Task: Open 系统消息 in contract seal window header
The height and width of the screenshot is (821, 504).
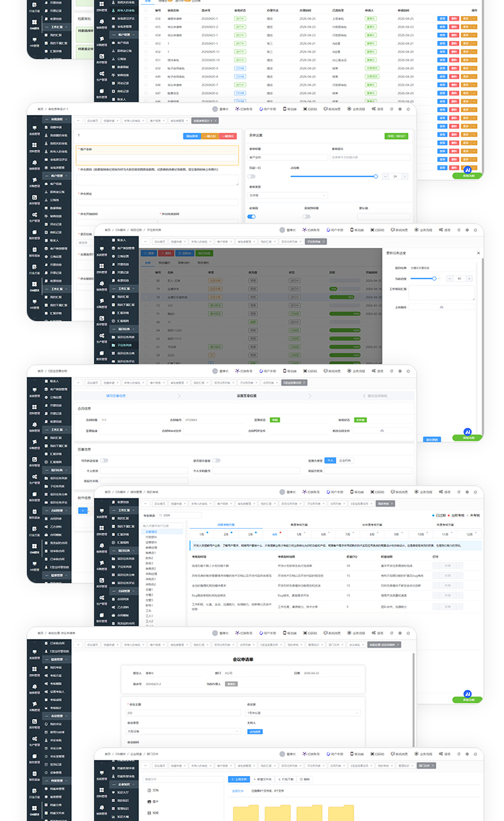Action: click(x=333, y=370)
